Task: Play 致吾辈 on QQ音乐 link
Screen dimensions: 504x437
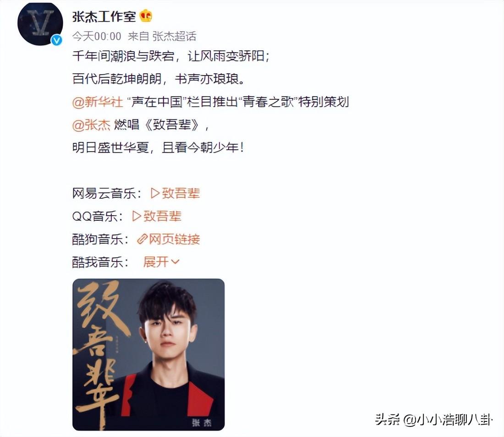Action: (x=157, y=216)
